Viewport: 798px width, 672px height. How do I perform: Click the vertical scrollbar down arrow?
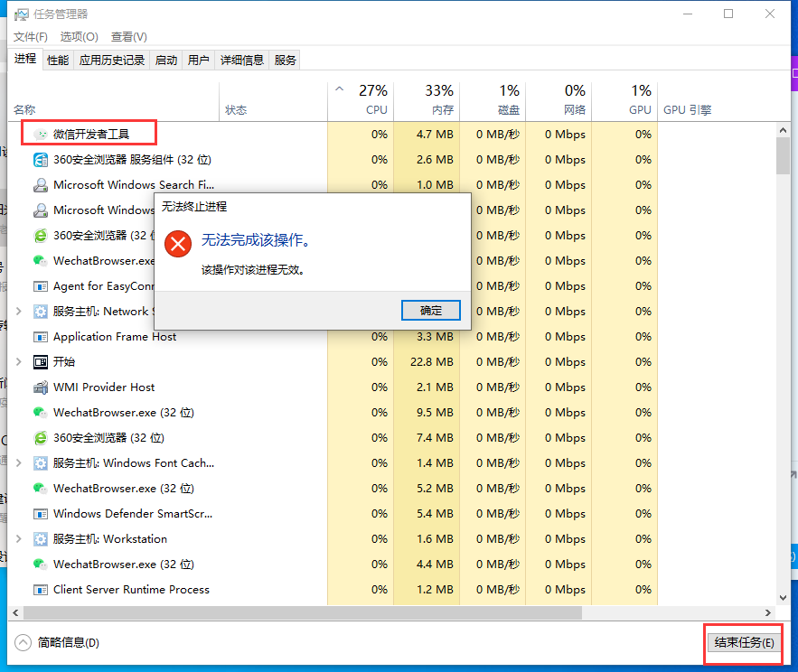coord(784,598)
